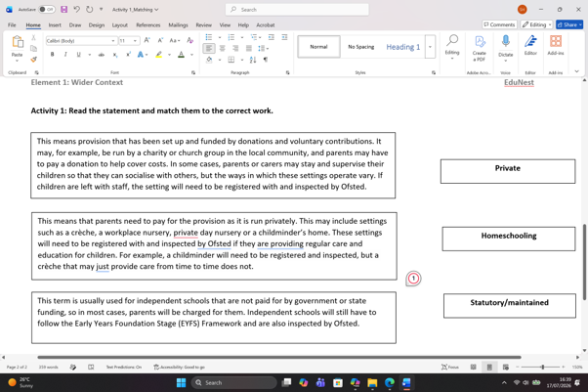This screenshot has width=588, height=392.
Task: Open the Calibri (Body) font name dropdown
Action: 113,40
